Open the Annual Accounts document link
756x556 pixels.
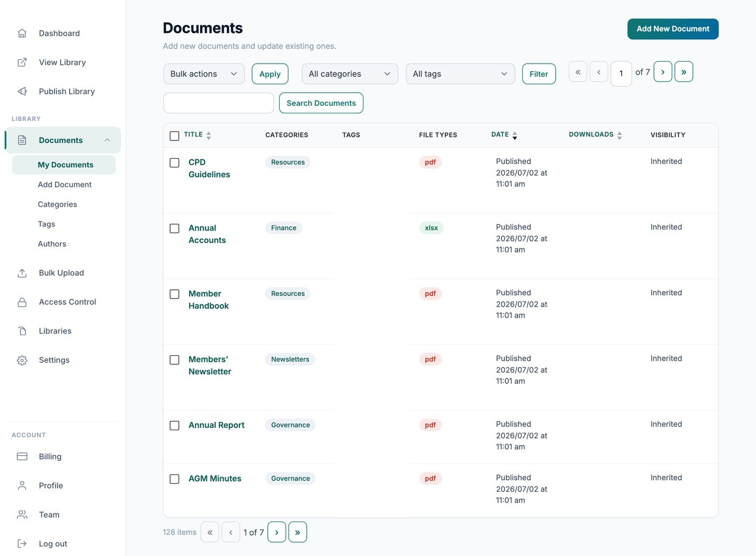(x=207, y=234)
